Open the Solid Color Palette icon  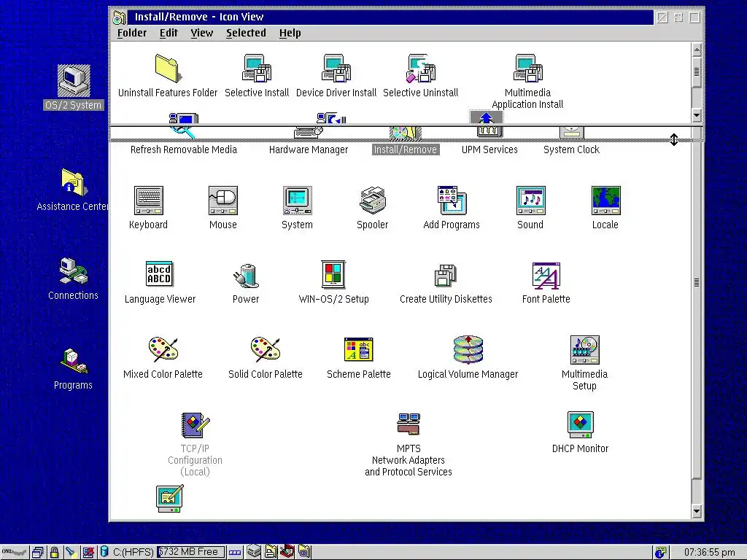[266, 349]
